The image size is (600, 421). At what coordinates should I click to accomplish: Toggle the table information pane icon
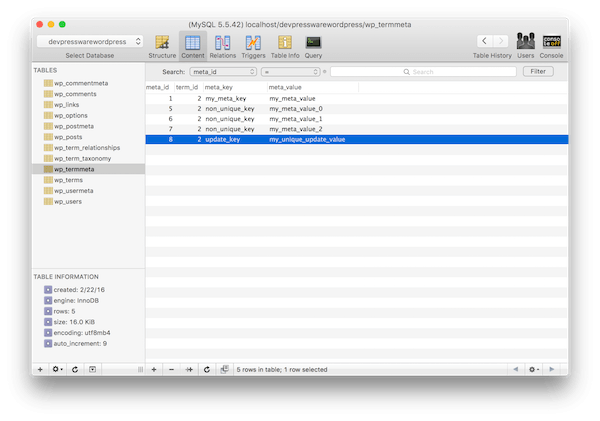tap(92, 369)
